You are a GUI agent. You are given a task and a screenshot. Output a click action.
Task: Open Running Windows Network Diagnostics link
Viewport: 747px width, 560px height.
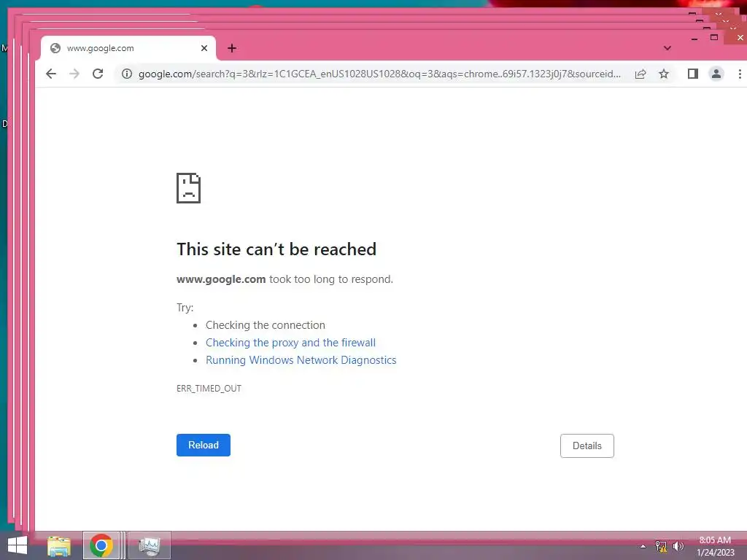(301, 360)
